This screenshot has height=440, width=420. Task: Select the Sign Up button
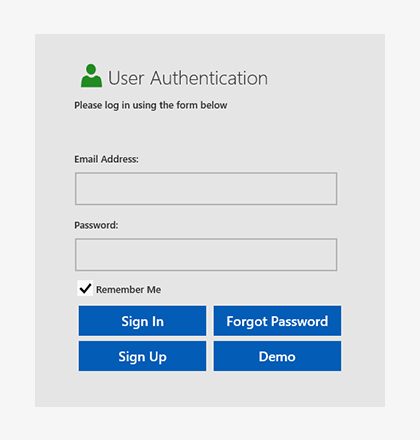(x=142, y=356)
